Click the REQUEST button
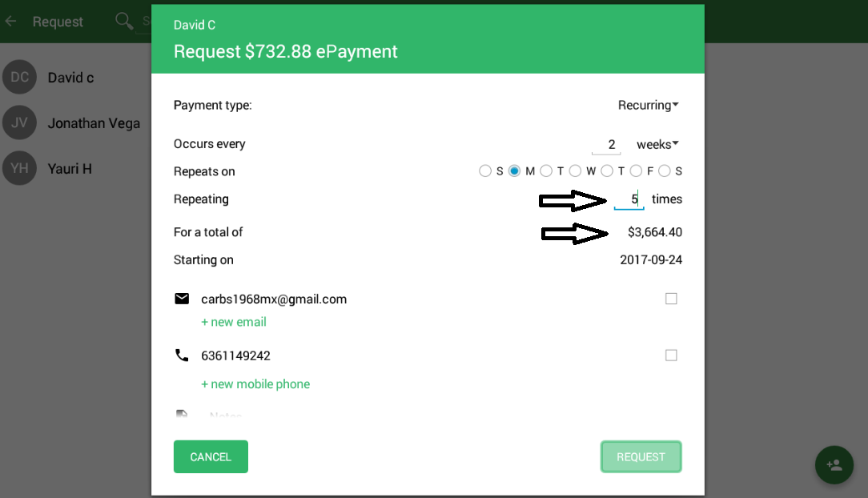 641,456
